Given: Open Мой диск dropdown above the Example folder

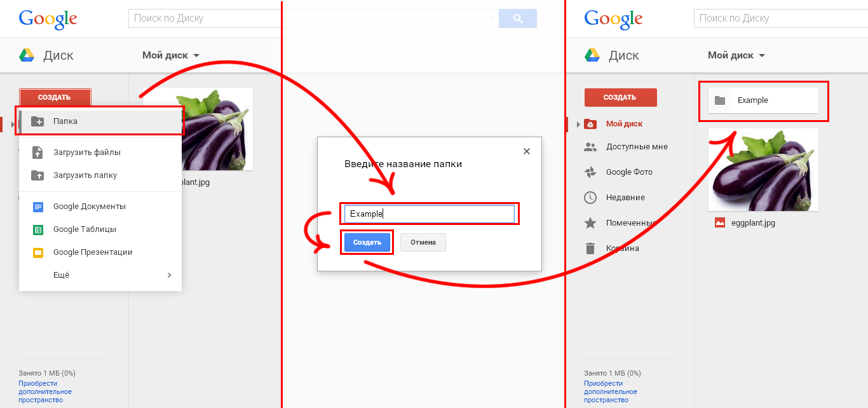Looking at the screenshot, I should click(x=736, y=55).
